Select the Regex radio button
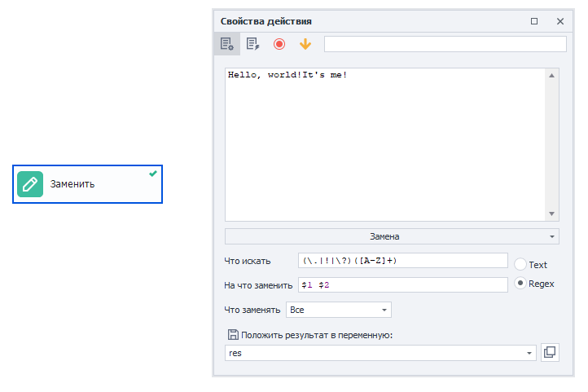This screenshot has width=588, height=392. pyautogui.click(x=520, y=284)
